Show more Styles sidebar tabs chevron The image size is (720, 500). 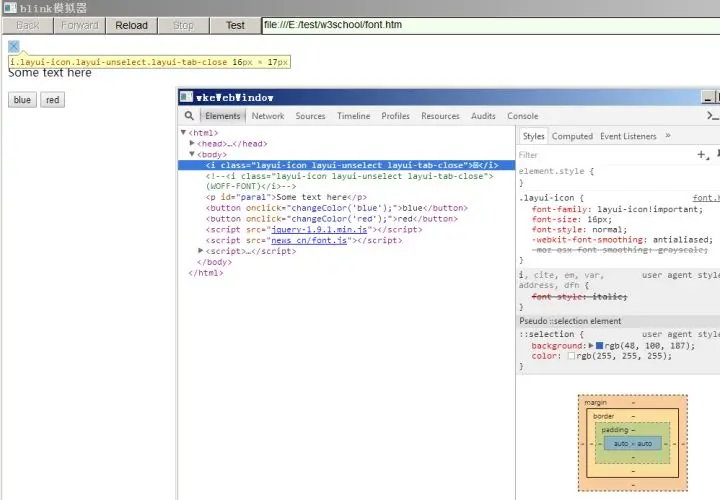[668, 136]
